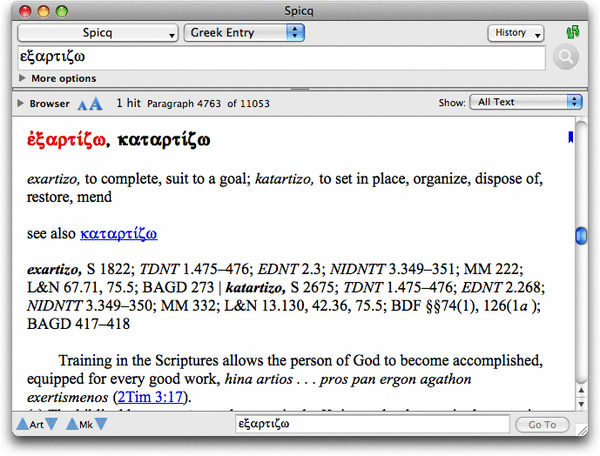The width and height of the screenshot is (600, 456).
Task: Click into the search entry field
Action: click(x=281, y=57)
